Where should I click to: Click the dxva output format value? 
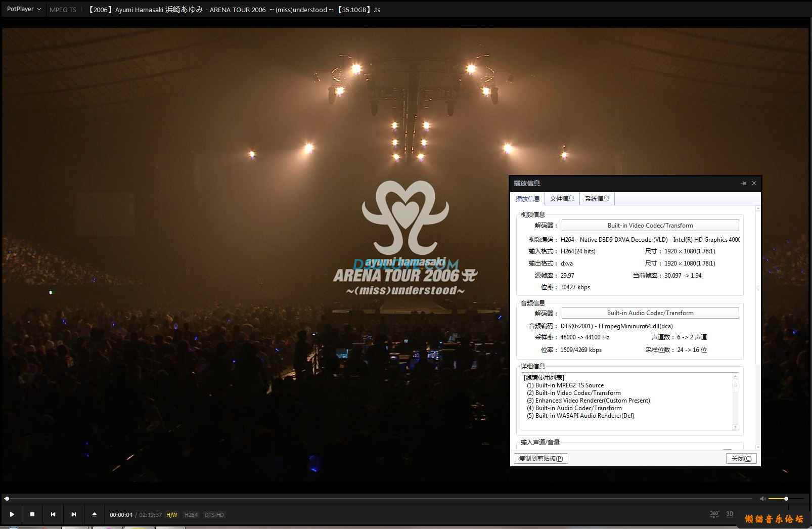pyautogui.click(x=567, y=263)
